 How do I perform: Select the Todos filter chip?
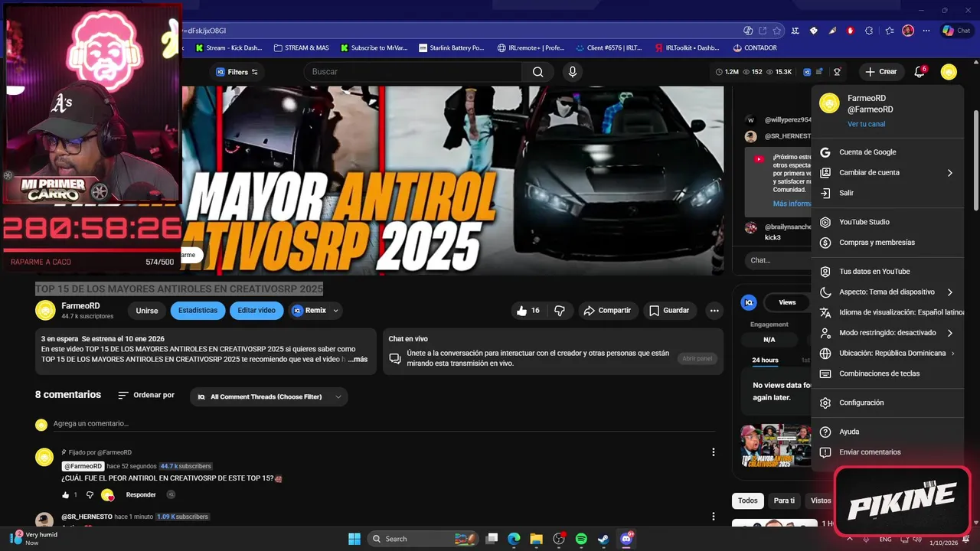[748, 500]
